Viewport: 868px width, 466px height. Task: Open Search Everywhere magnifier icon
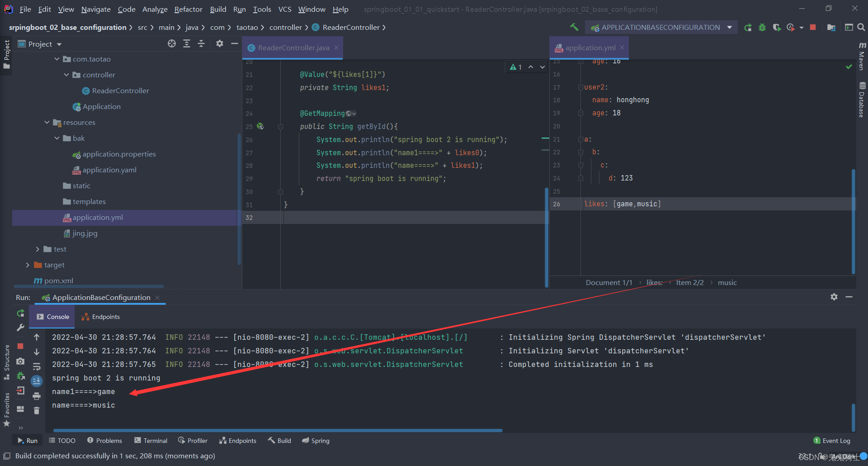pos(861,28)
